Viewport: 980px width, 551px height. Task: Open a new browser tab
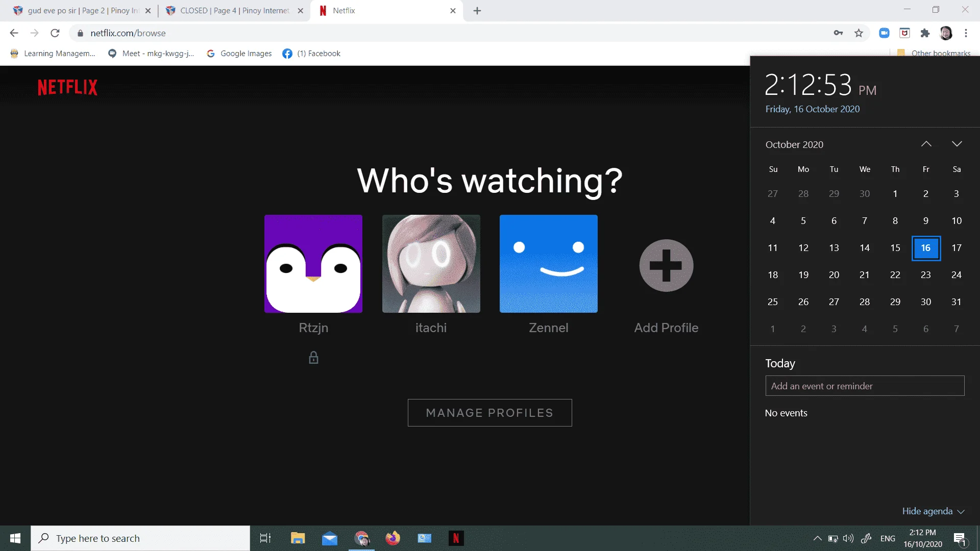[477, 11]
